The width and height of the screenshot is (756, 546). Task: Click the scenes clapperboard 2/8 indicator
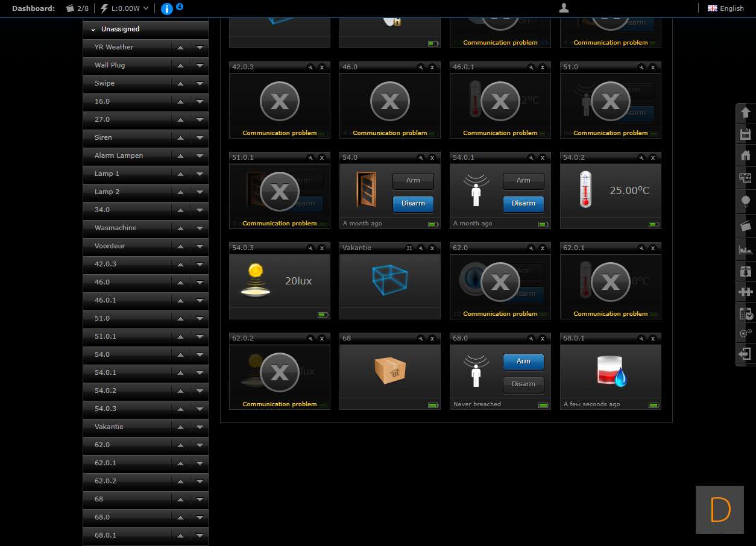coord(78,8)
